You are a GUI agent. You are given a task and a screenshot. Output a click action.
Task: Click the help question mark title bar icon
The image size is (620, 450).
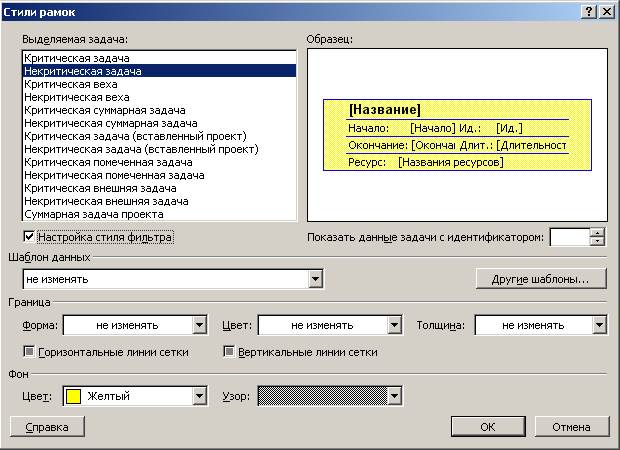[589, 10]
